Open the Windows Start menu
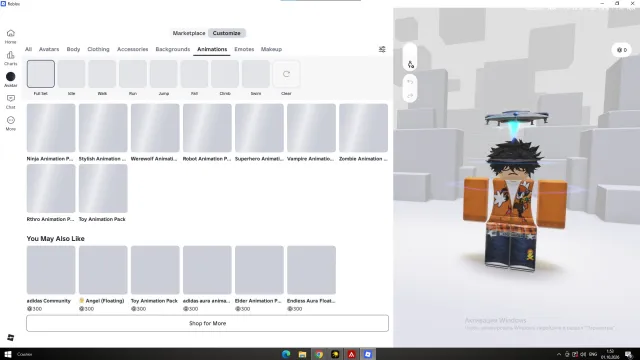Viewport: 640px width, 360px height. click(x=7, y=354)
